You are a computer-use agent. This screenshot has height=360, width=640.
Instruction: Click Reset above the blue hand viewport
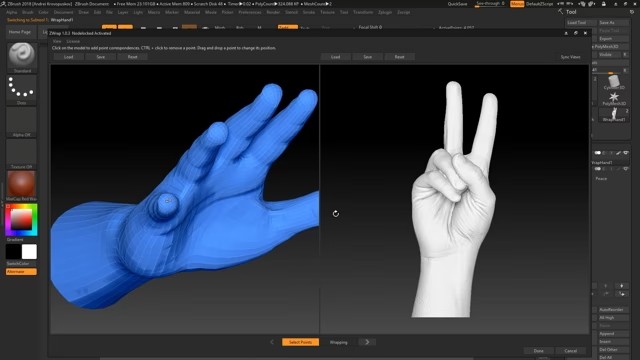pos(132,57)
